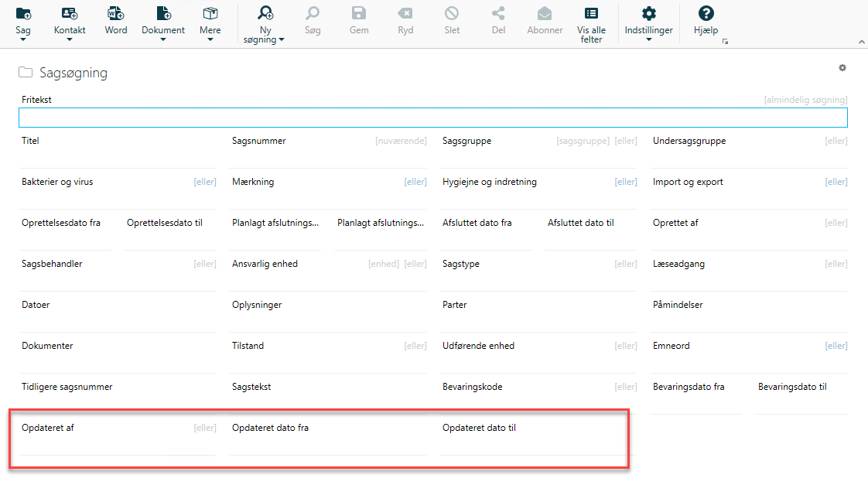Collapse the ribbon with the chevron
This screenshot has height=485, width=868.
click(x=861, y=42)
